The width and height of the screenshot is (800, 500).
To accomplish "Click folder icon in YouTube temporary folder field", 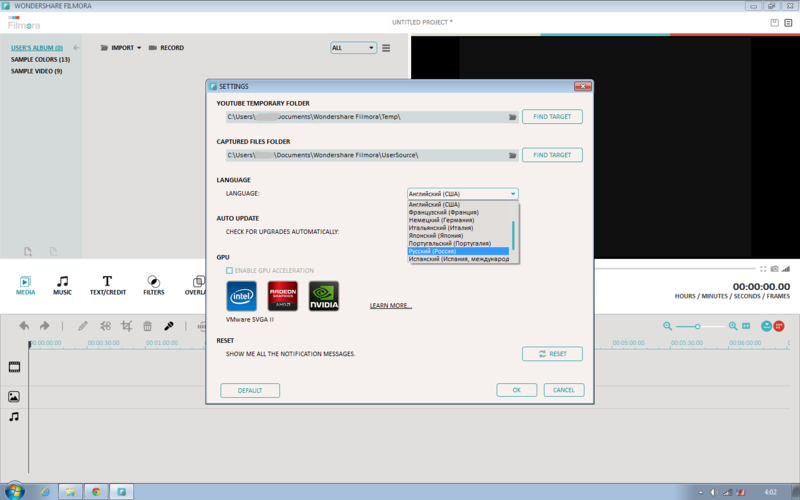I will (x=512, y=117).
